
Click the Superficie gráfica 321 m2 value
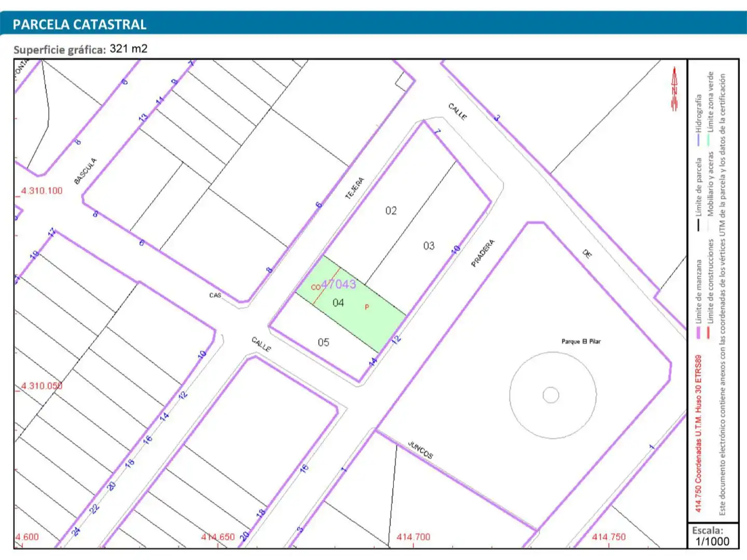pyautogui.click(x=129, y=49)
